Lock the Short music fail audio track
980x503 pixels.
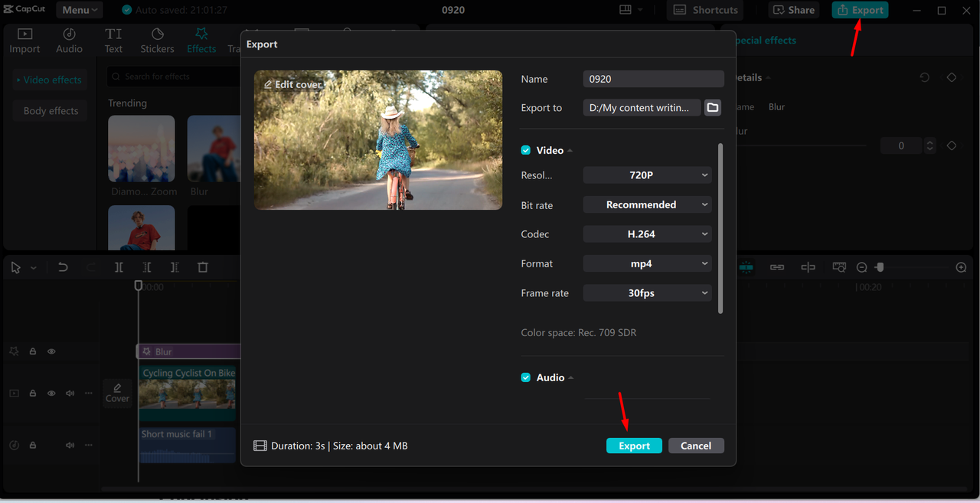pyautogui.click(x=33, y=445)
